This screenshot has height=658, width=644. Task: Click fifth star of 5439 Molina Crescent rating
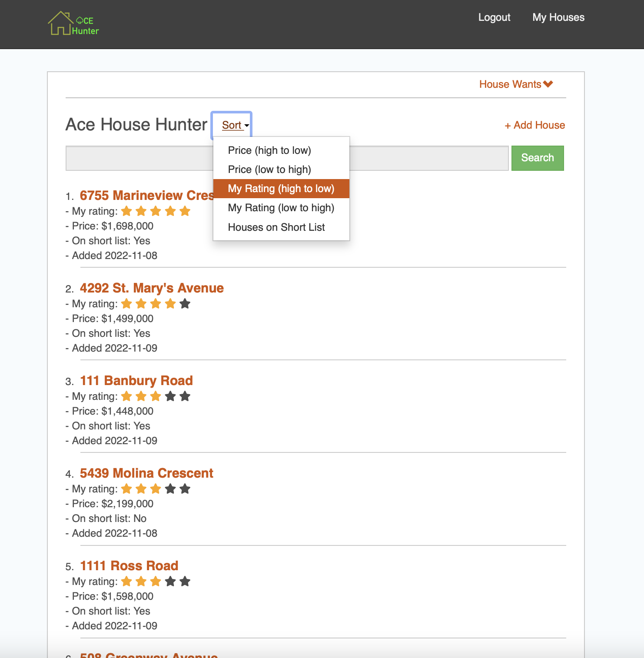(x=185, y=489)
